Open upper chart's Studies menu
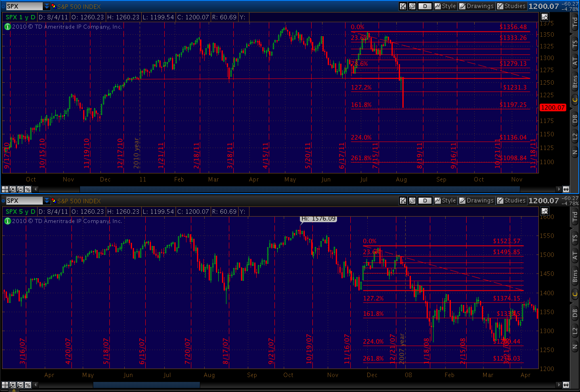The width and height of the screenshot is (580, 392). coord(511,6)
